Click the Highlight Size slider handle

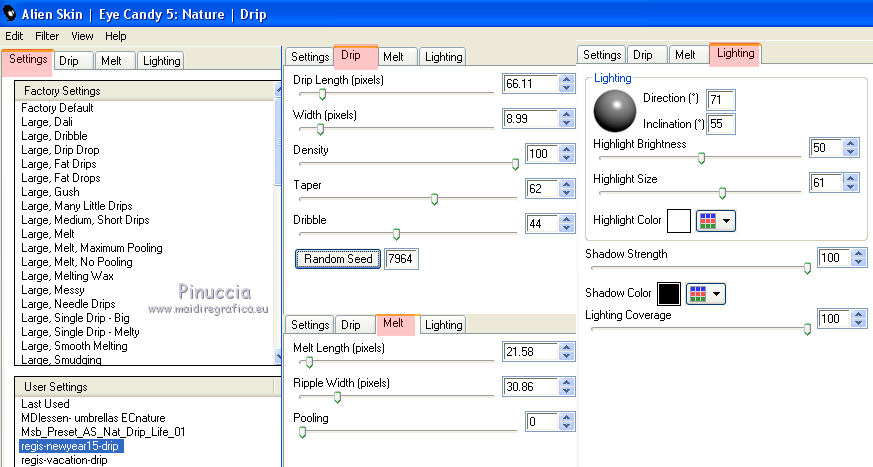722,193
